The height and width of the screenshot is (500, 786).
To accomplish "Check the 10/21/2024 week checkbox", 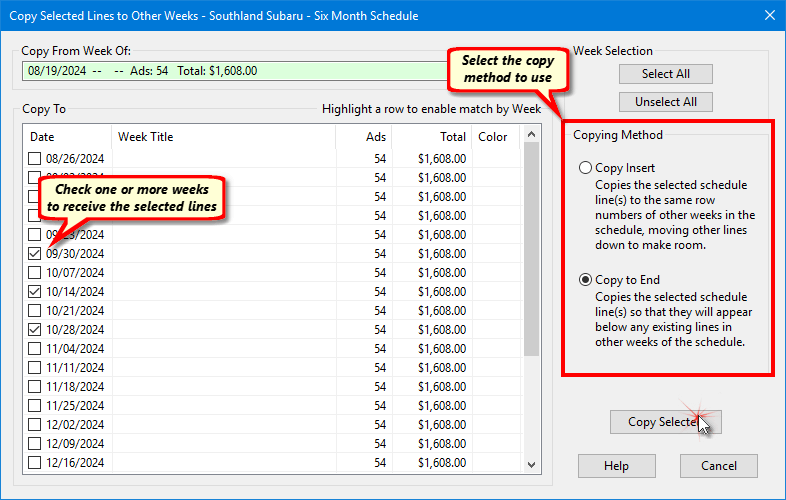I will coord(34,311).
